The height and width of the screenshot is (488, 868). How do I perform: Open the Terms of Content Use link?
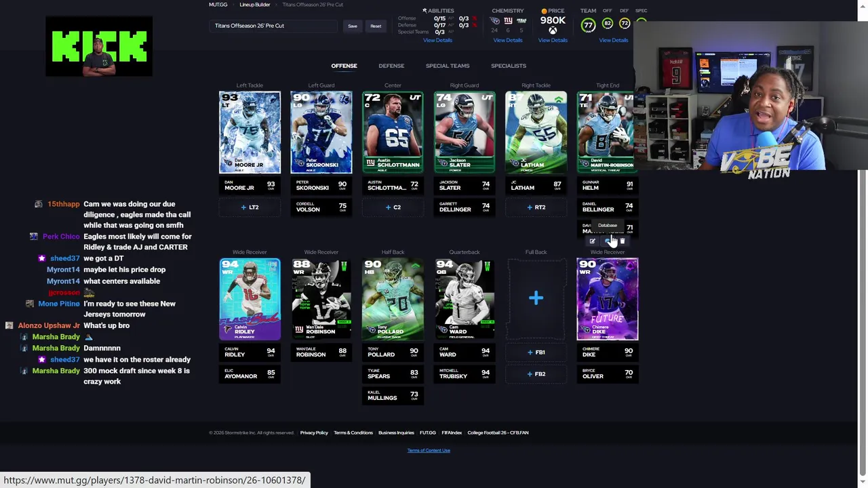(429, 450)
